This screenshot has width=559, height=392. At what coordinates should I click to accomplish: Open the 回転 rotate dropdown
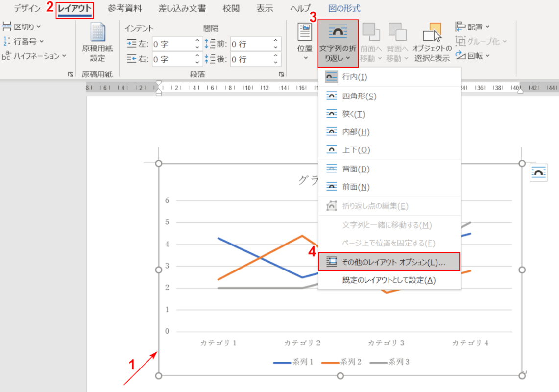click(x=473, y=56)
